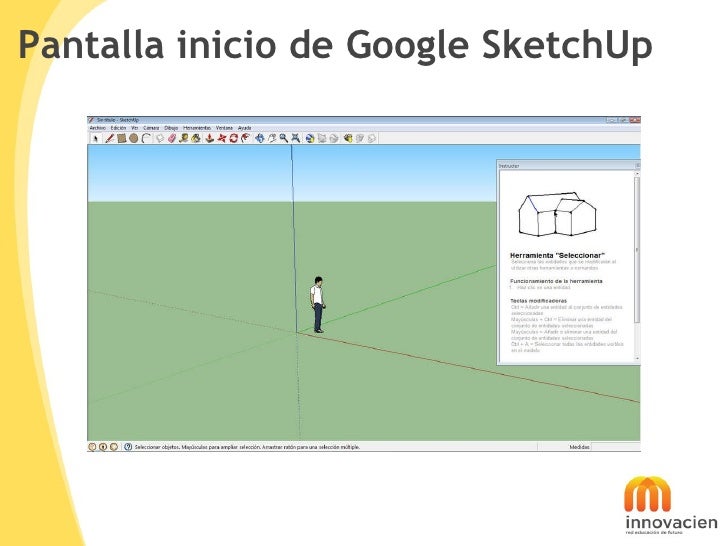Click the Medidas measurements field
The image size is (728, 546).
[x=616, y=447]
